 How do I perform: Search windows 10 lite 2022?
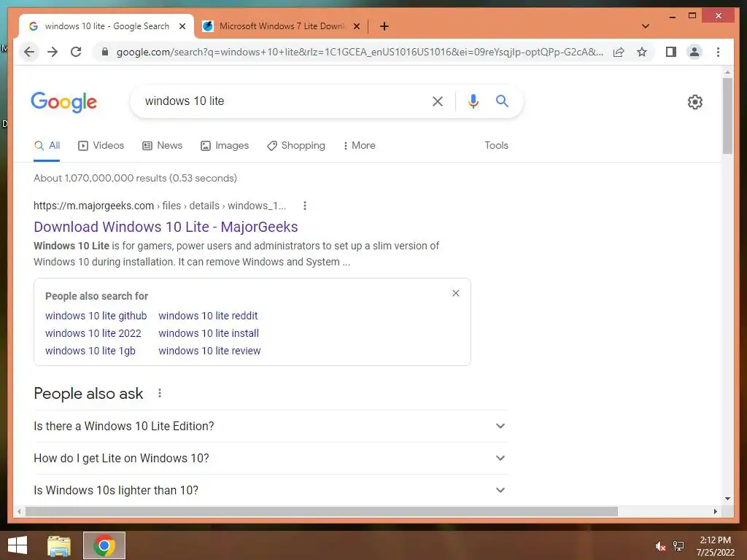(93, 333)
